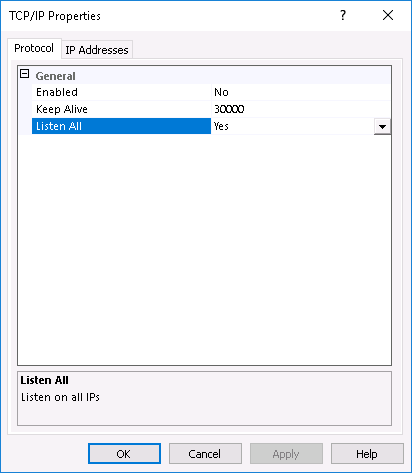Collapse the General section minus icon
Viewport: 412px width, 473px height.
(x=25, y=74)
